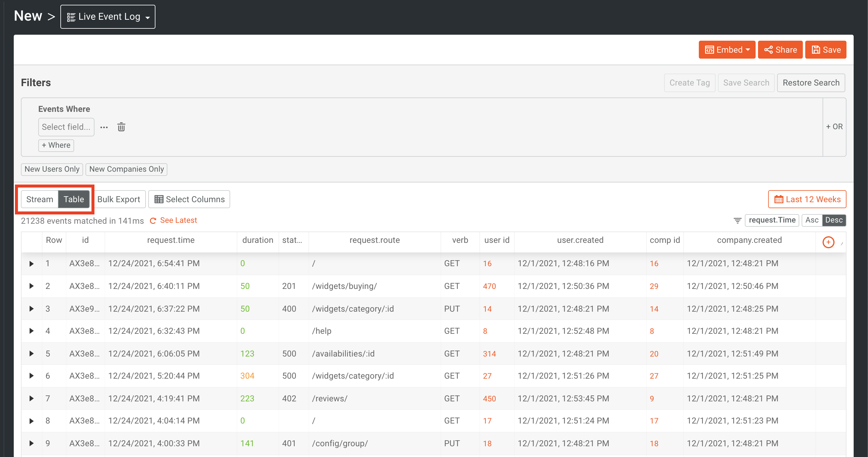Open the Live Event Log dropdown

[108, 16]
